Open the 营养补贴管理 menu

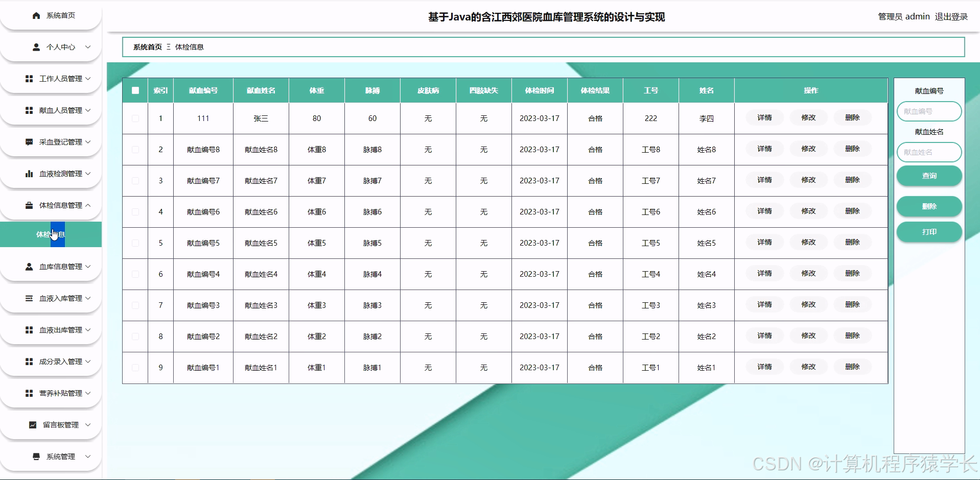click(x=51, y=393)
